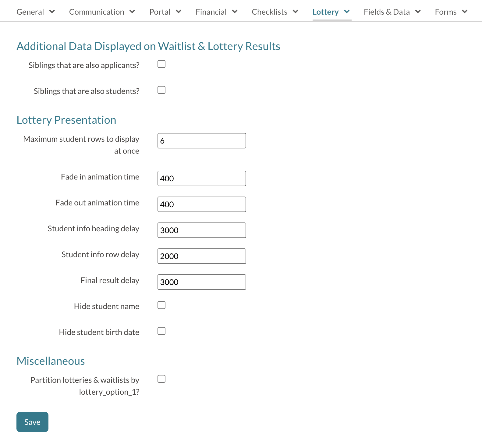Focus the fade in animation time field
The image size is (482, 448).
(202, 179)
